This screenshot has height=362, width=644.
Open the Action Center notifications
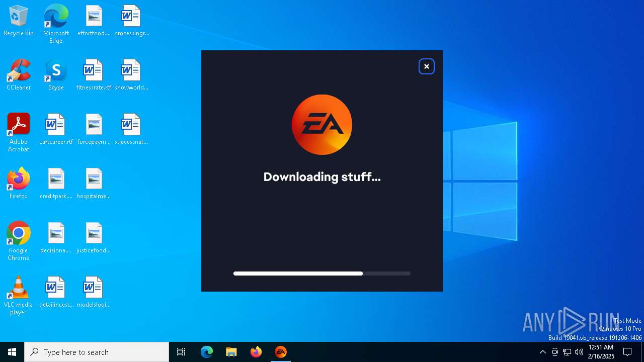pos(627,352)
